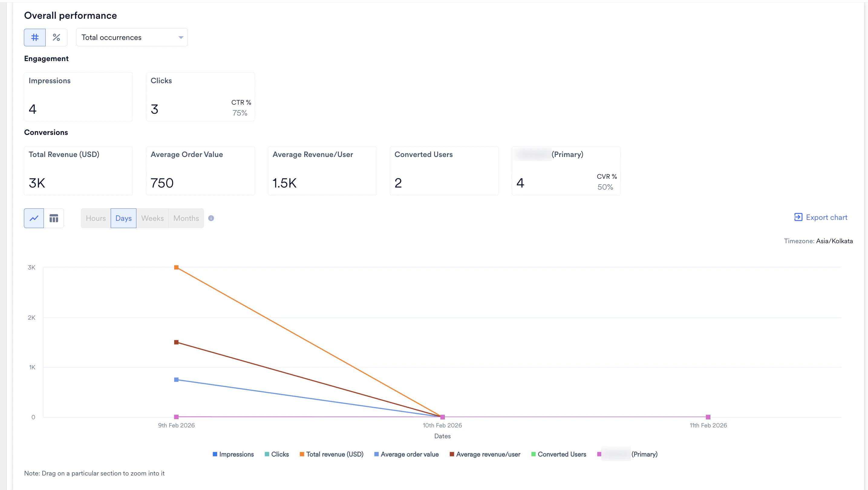Select the Hours time interval button
Image resolution: width=868 pixels, height=490 pixels.
point(95,218)
